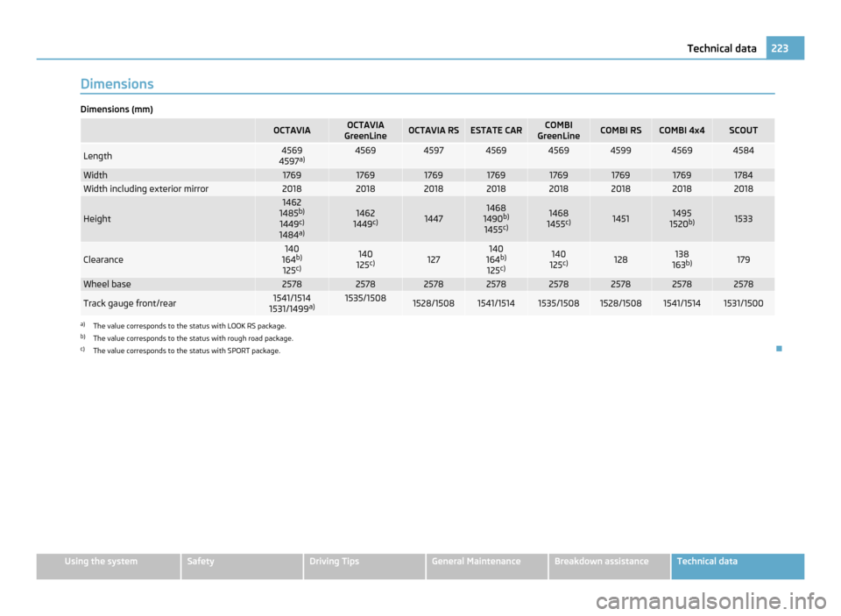Go to Breakdown assistance tab
841x616 pixels.
click(610, 566)
